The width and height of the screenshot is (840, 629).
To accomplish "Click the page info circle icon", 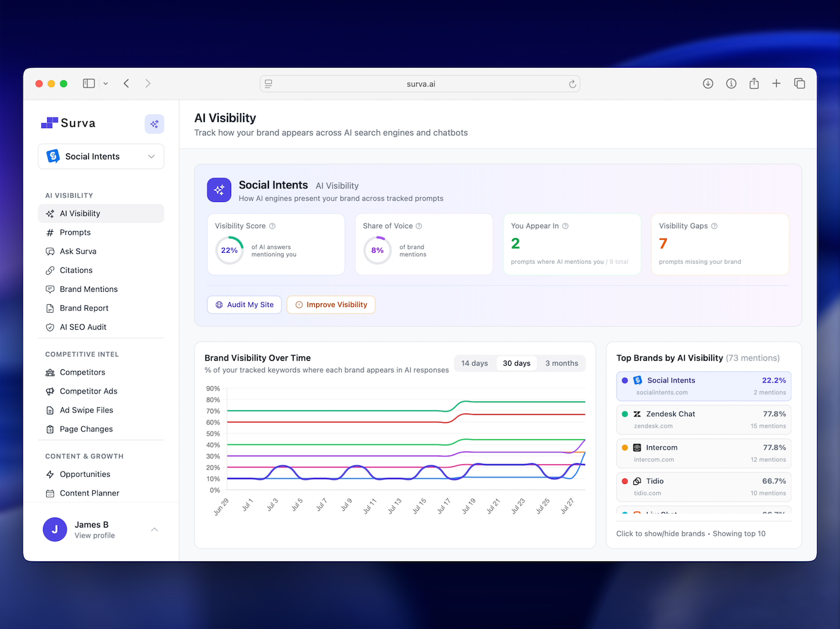I will click(x=731, y=83).
